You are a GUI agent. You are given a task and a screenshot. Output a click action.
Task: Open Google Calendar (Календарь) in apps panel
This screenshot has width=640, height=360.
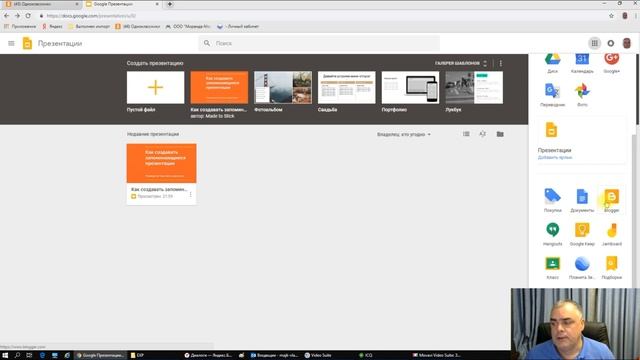582,62
